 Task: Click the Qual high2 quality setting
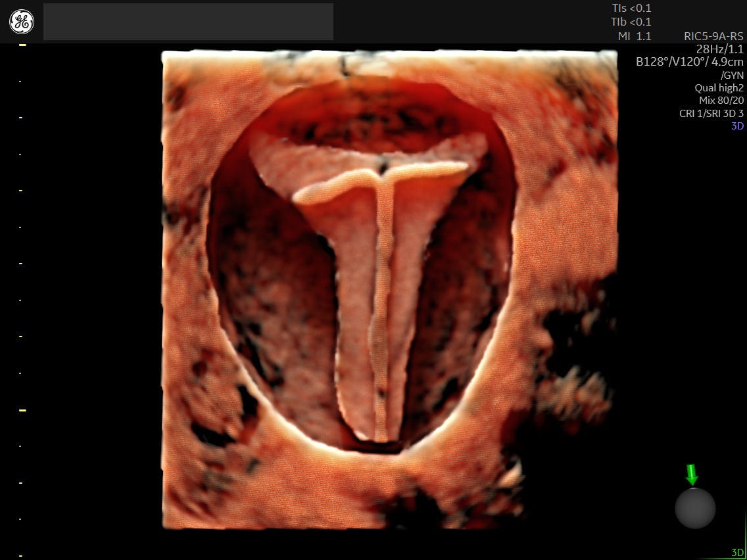point(719,88)
